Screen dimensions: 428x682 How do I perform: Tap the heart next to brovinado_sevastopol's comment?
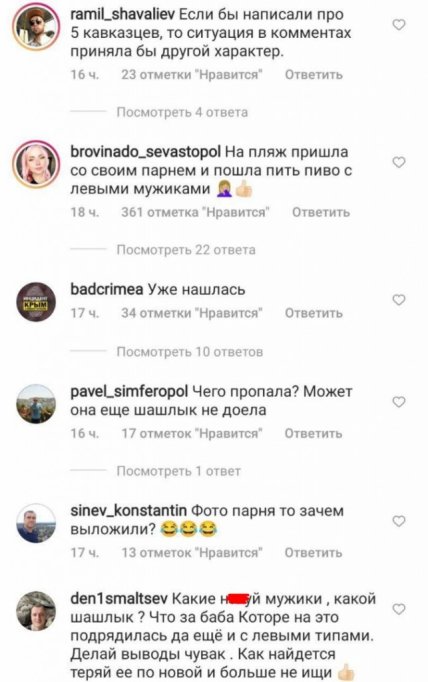pos(399,162)
